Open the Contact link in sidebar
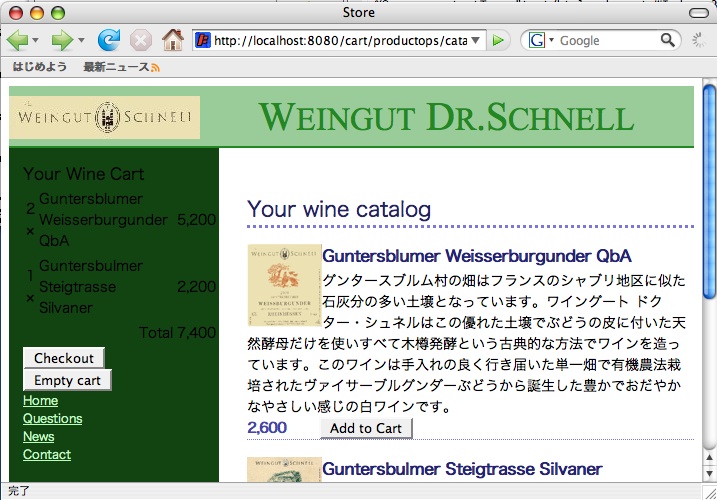The width and height of the screenshot is (717, 500). [x=47, y=454]
